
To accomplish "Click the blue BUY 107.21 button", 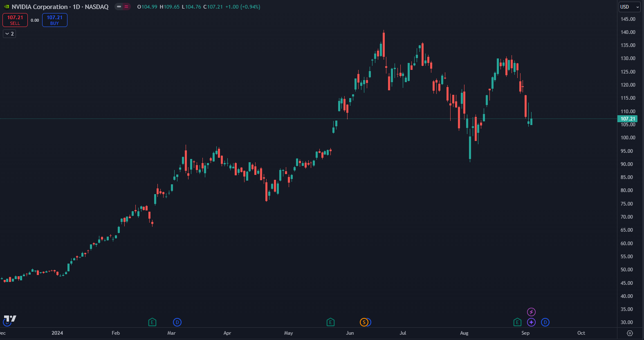I will pos(54,20).
